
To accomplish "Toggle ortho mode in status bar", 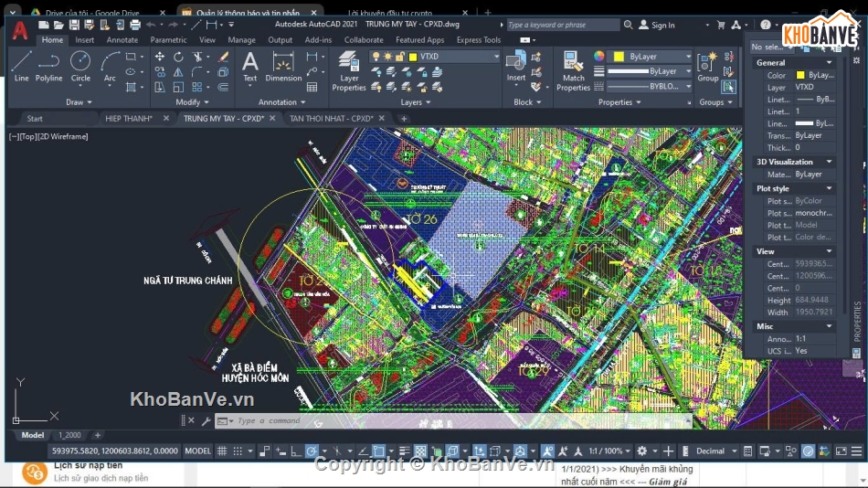I will point(296,451).
